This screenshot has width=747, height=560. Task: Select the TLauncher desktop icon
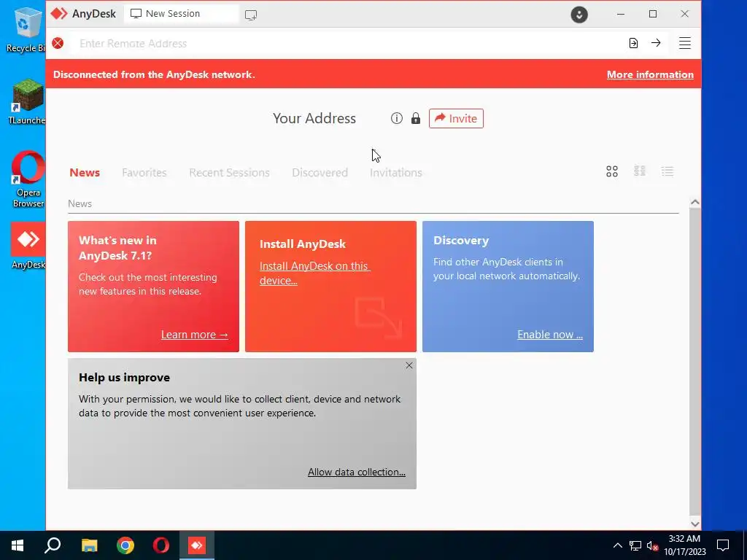pyautogui.click(x=27, y=102)
